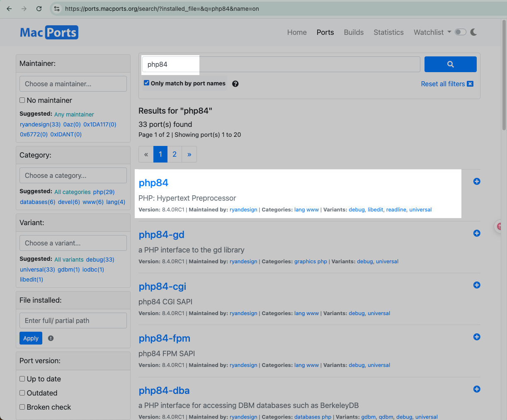Add php84-fpm to the watchlist with the plus icon
The width and height of the screenshot is (507, 420).
(477, 337)
